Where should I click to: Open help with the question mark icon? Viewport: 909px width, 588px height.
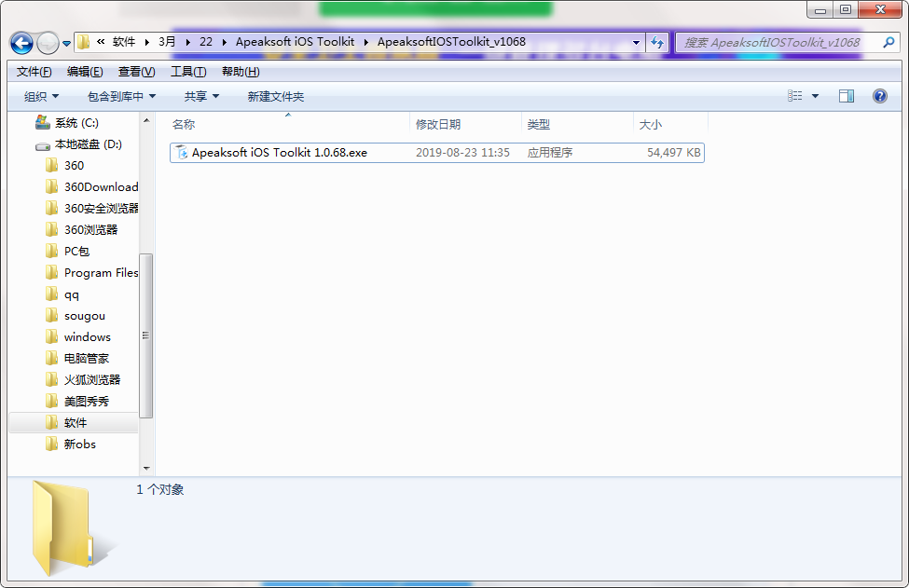coord(879,96)
